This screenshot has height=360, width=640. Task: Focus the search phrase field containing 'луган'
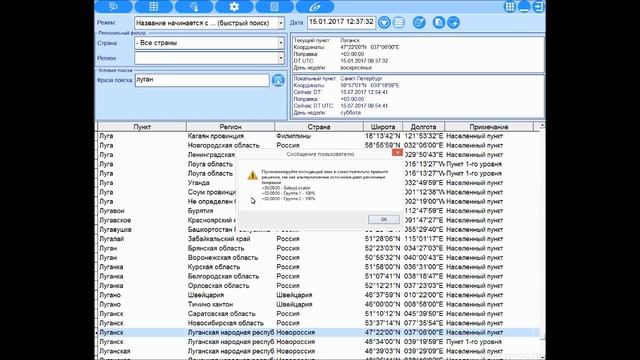click(x=202, y=80)
